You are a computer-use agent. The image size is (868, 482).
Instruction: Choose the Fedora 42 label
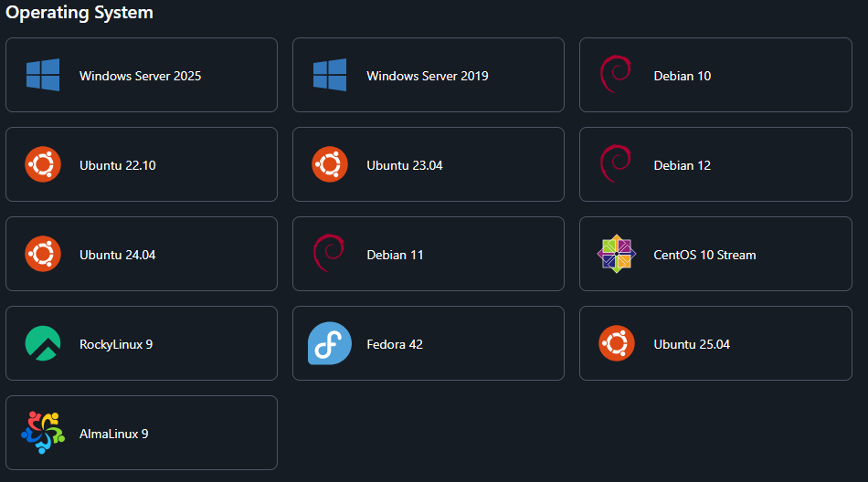tap(395, 344)
